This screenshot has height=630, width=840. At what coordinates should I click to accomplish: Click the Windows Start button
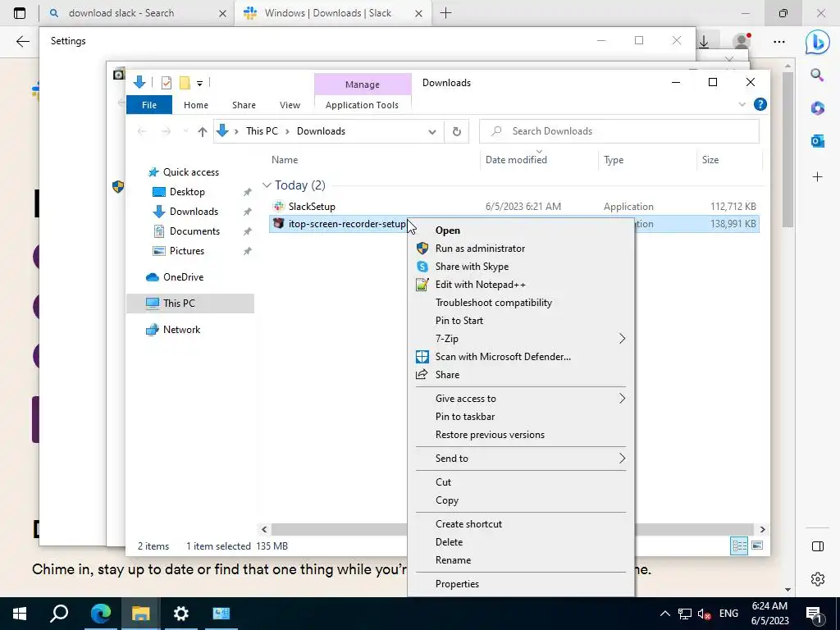pos(20,614)
